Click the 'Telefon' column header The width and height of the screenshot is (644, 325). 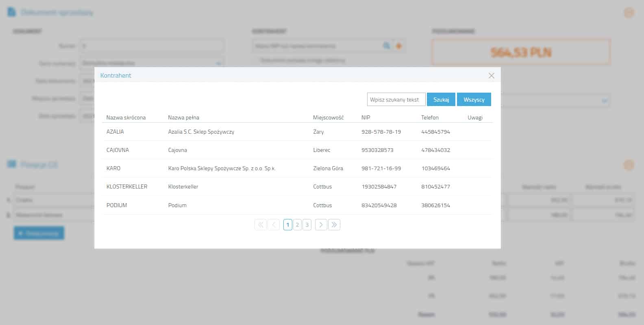430,117
